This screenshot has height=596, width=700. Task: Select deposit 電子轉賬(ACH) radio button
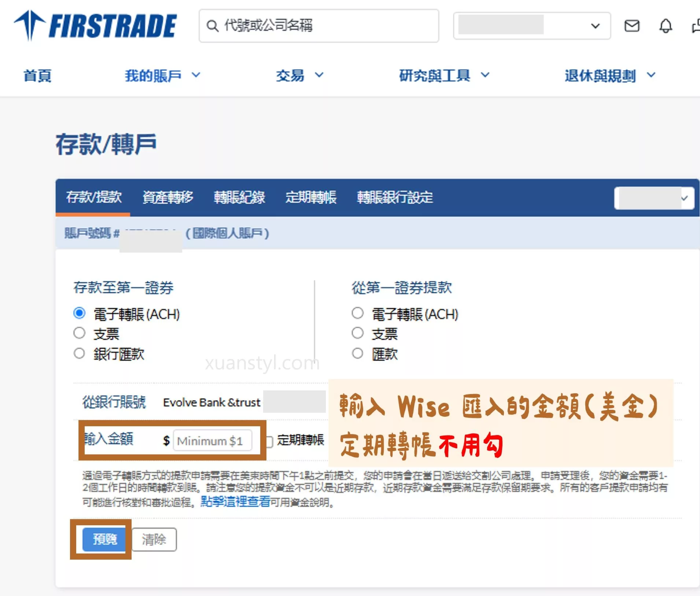(x=79, y=313)
